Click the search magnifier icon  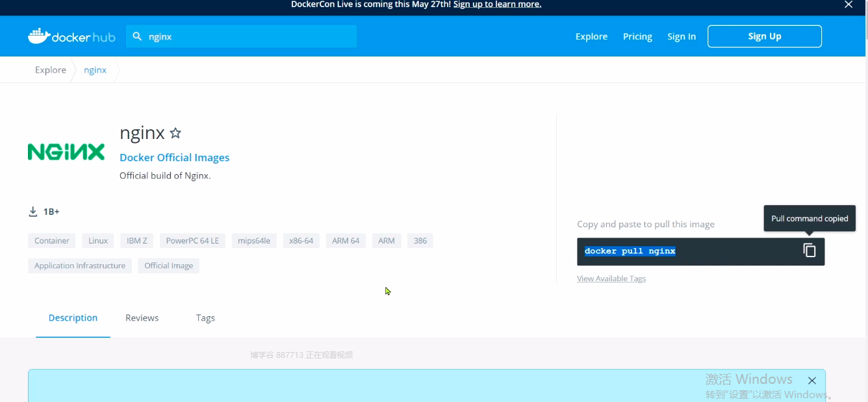point(137,36)
